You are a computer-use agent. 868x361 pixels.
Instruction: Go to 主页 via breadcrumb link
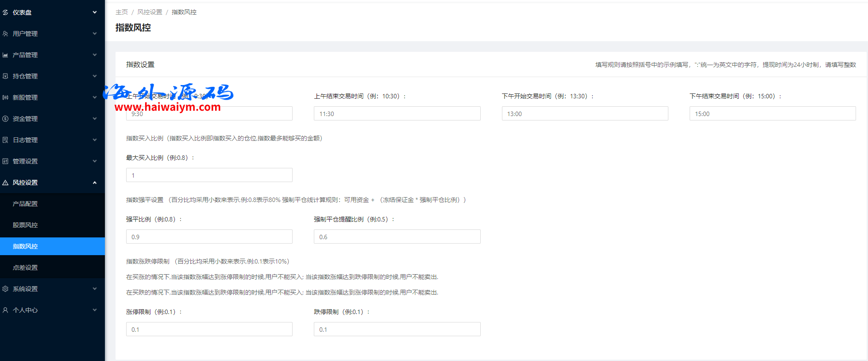(121, 12)
